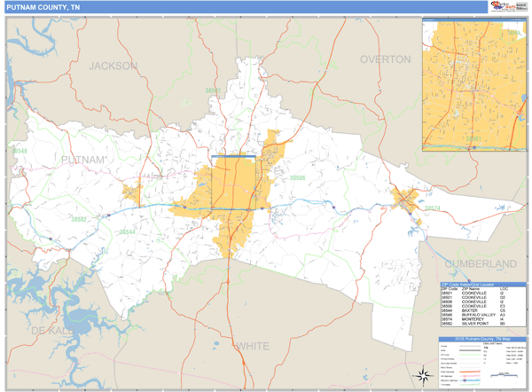Image resolution: width=532 pixels, height=392 pixels.
Task: Select the CUMBERLAND county label
Action: pyautogui.click(x=480, y=264)
